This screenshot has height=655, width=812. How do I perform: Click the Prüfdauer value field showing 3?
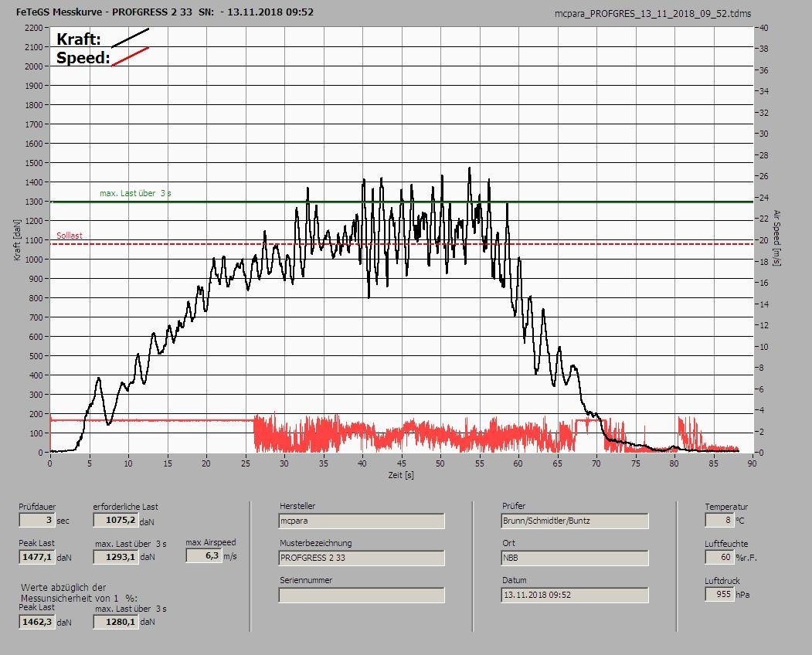pyautogui.click(x=37, y=520)
